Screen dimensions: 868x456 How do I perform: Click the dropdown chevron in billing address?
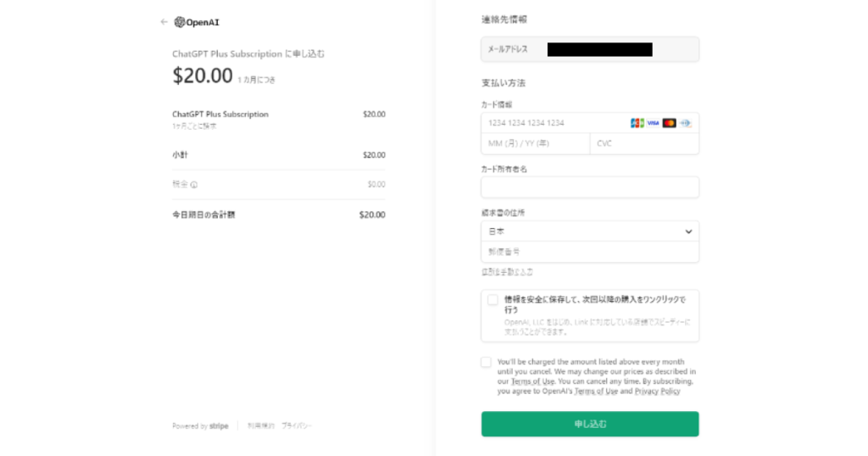tap(688, 231)
